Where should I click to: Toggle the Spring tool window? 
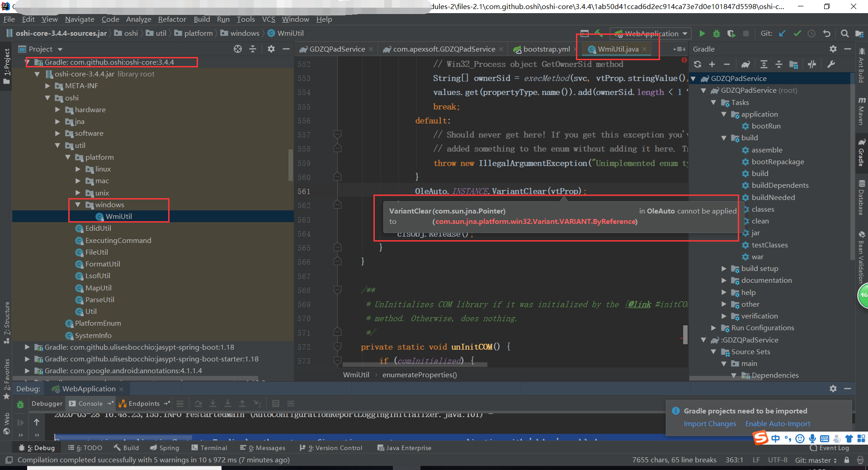click(x=165, y=448)
